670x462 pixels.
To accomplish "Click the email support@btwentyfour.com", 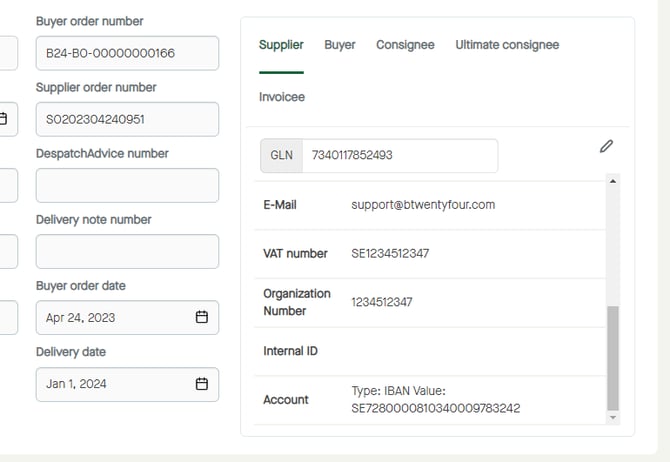I will [x=423, y=205].
